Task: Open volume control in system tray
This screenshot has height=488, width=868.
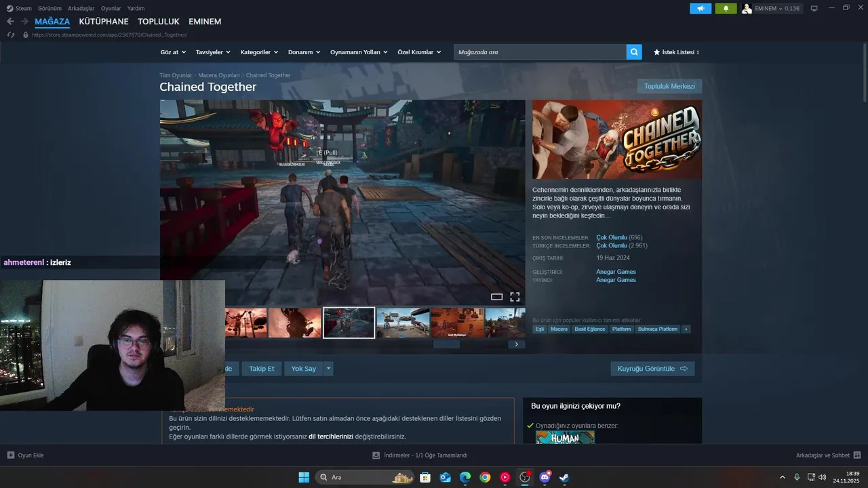Action: click(x=822, y=477)
